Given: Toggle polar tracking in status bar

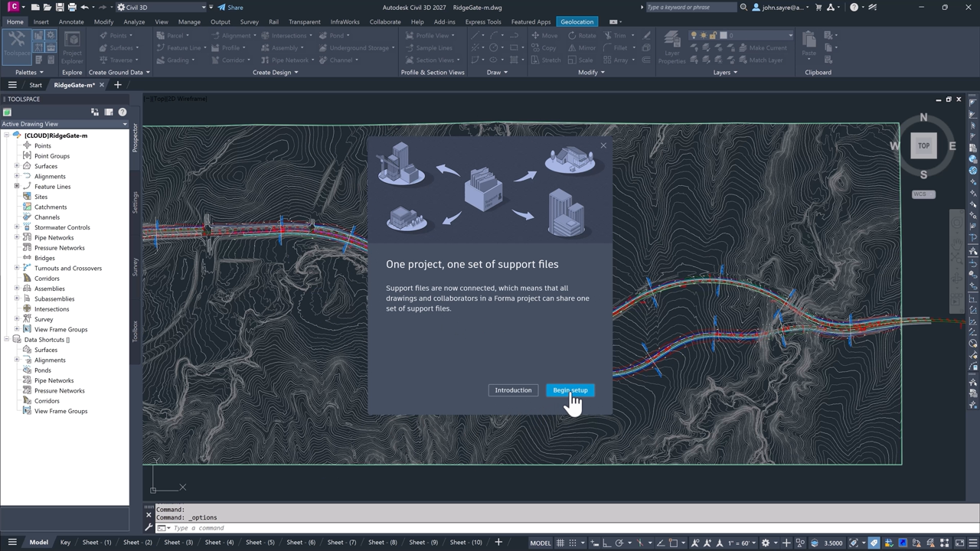Looking at the screenshot, I should [619, 543].
